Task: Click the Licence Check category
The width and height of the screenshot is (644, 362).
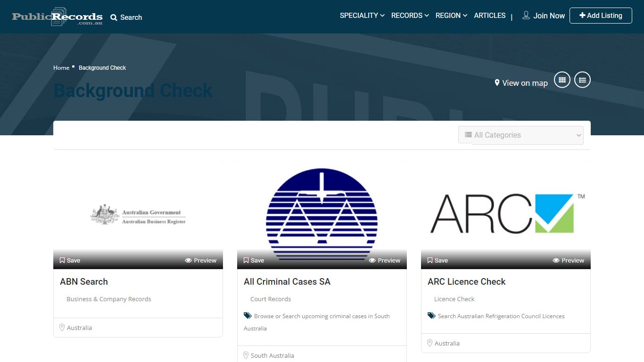Action: point(454,299)
